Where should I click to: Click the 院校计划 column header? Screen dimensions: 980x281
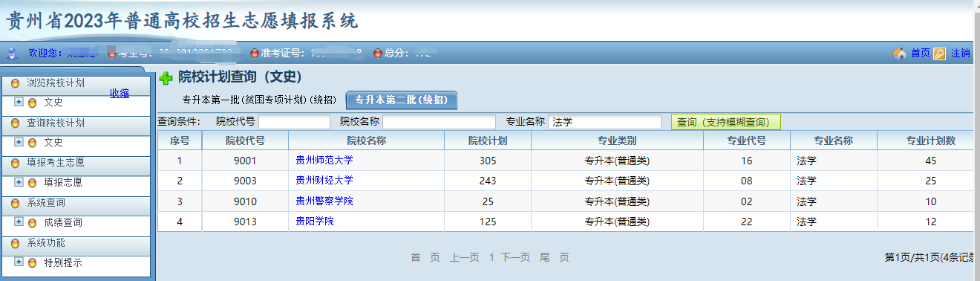click(488, 140)
